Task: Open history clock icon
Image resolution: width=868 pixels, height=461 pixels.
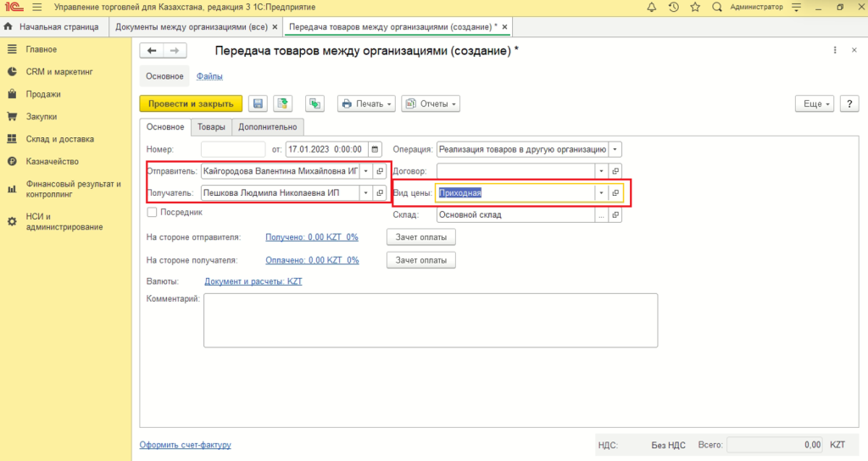Action: click(x=673, y=7)
